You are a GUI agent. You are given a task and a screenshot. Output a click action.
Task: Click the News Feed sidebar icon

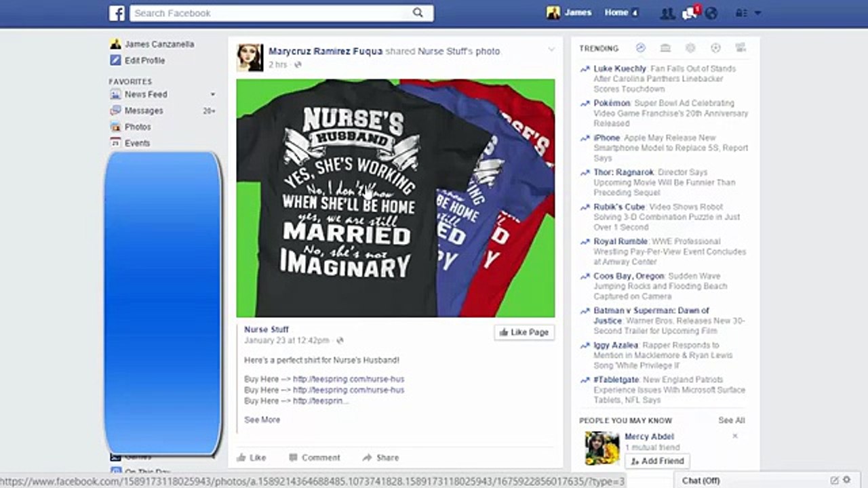[115, 94]
